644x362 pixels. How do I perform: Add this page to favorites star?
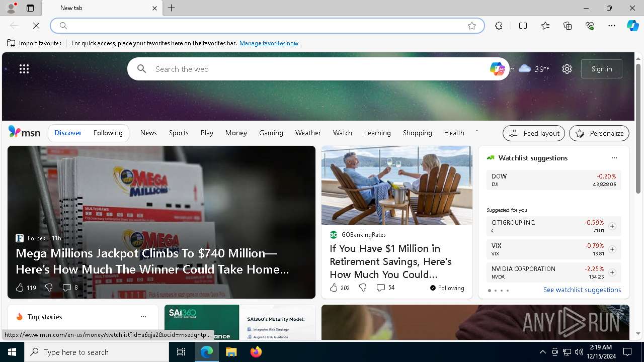click(x=472, y=26)
